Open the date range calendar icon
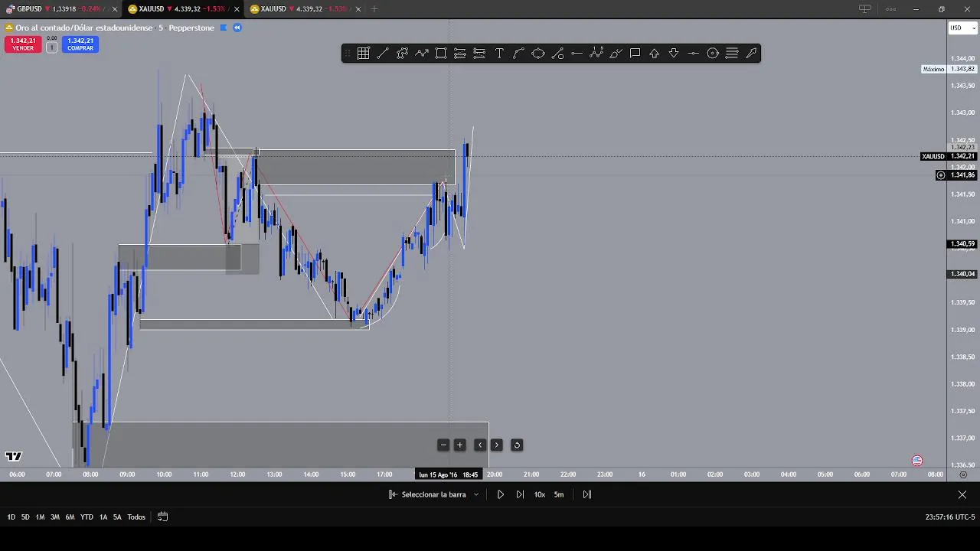This screenshot has width=980, height=551. pos(162,517)
